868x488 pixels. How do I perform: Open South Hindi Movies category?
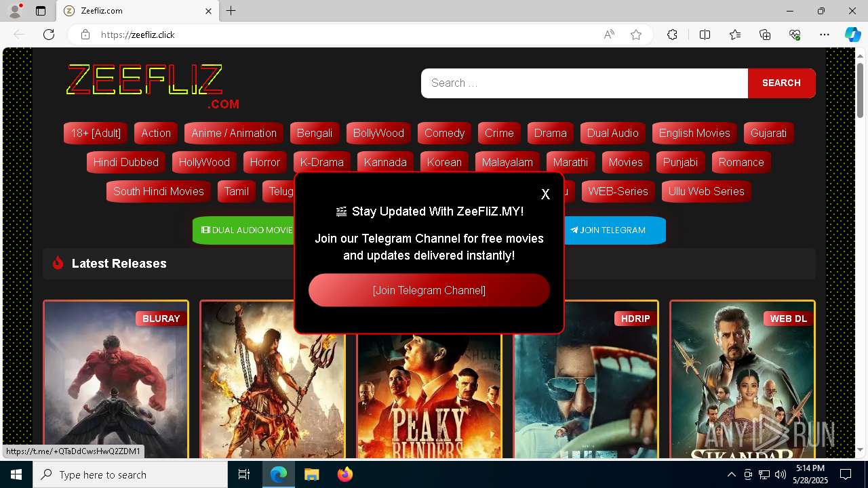click(x=159, y=191)
